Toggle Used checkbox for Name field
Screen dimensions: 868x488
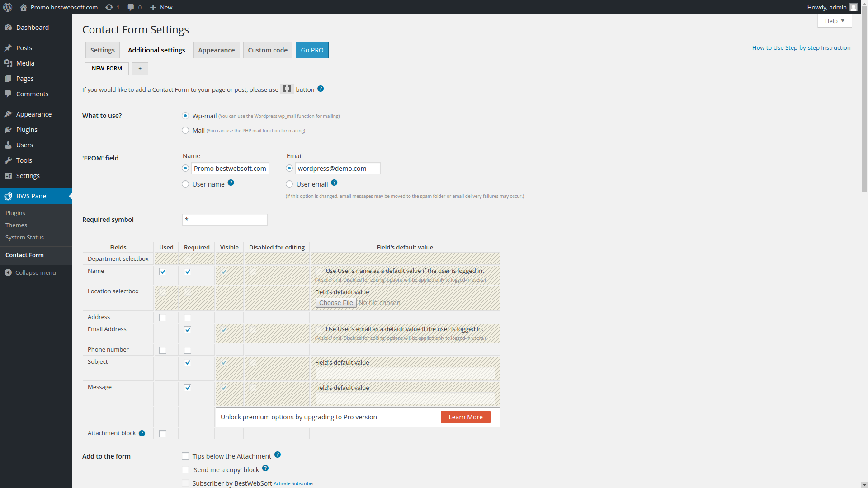tap(163, 272)
